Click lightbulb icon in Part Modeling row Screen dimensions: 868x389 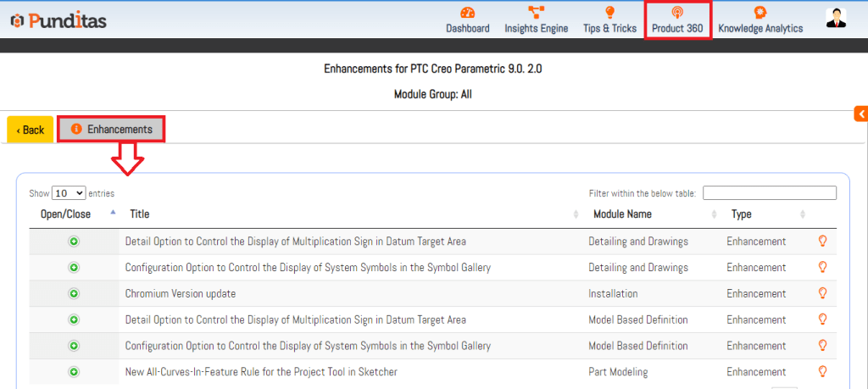click(821, 371)
